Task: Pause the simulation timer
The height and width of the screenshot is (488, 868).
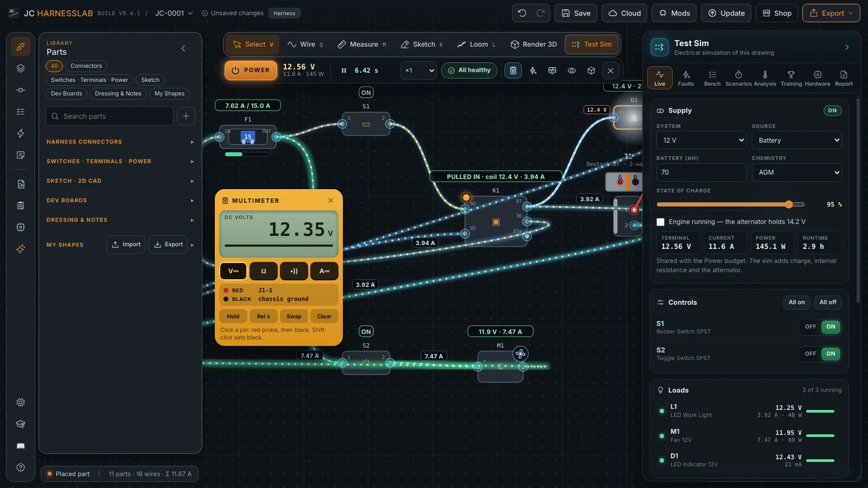Action: click(344, 70)
